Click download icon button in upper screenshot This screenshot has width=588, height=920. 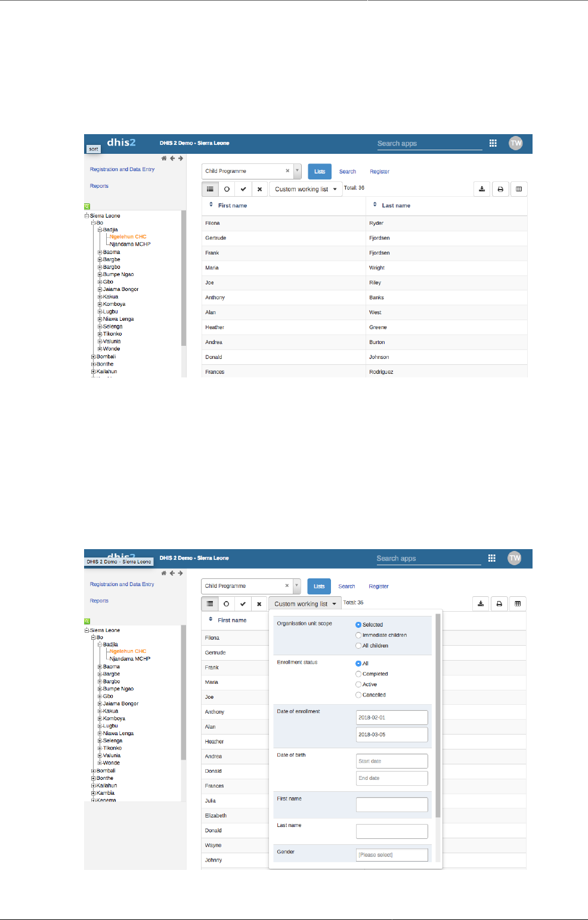(x=482, y=189)
